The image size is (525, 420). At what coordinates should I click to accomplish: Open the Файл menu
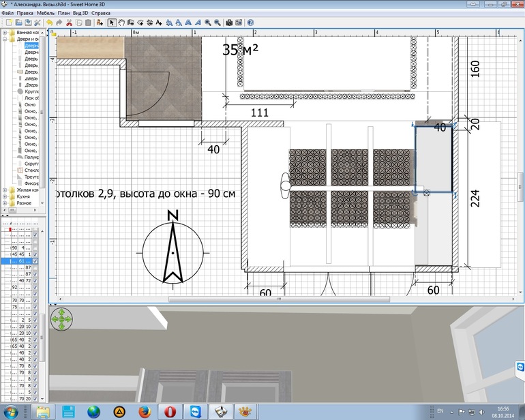tap(7, 13)
